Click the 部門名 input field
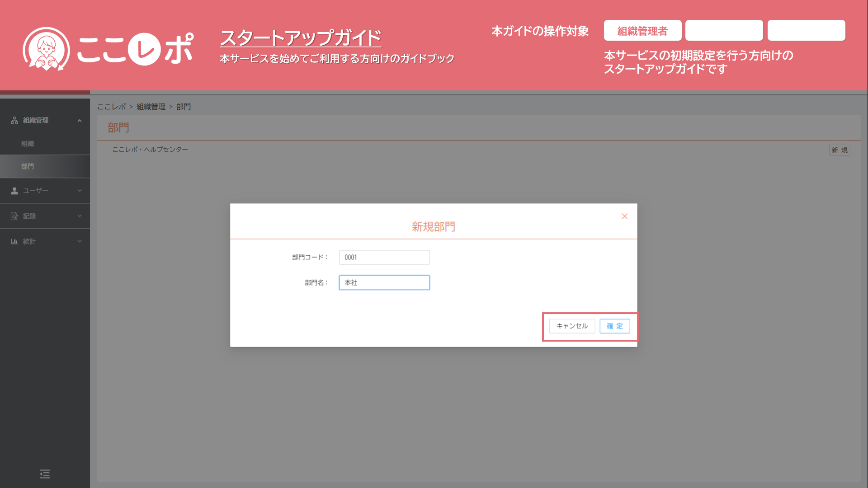The image size is (868, 488). coord(384,282)
